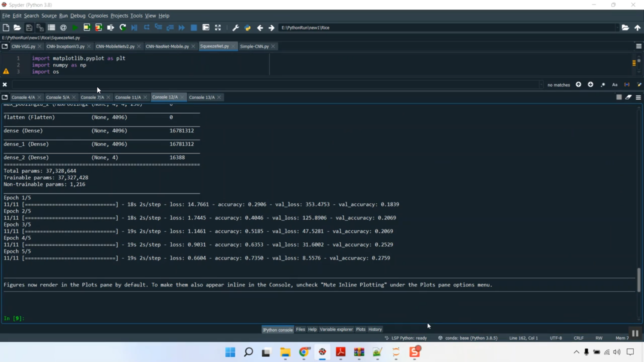644x362 pixels.
Task: Open Chrome from the Windows taskbar
Action: (x=304, y=352)
